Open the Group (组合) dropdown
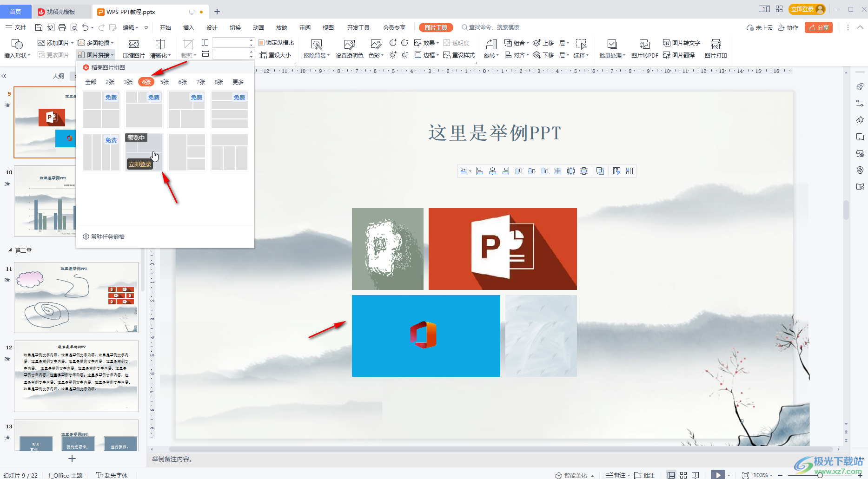Viewport: 868px width, 479px height. click(517, 43)
